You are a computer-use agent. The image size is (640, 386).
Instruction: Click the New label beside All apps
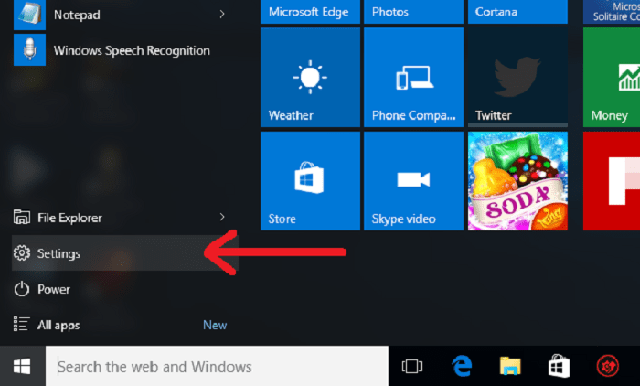click(x=215, y=325)
